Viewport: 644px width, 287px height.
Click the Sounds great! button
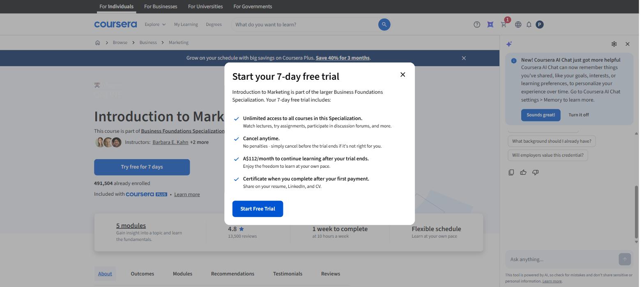coord(540,115)
